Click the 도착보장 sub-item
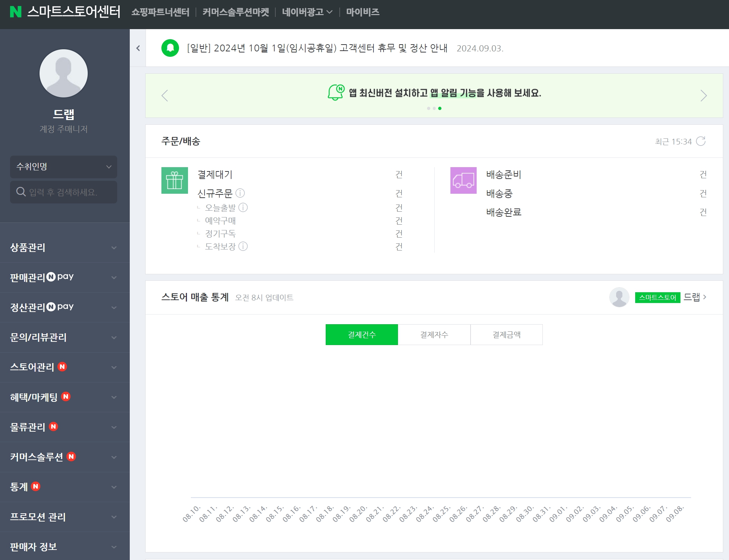 pyautogui.click(x=220, y=246)
